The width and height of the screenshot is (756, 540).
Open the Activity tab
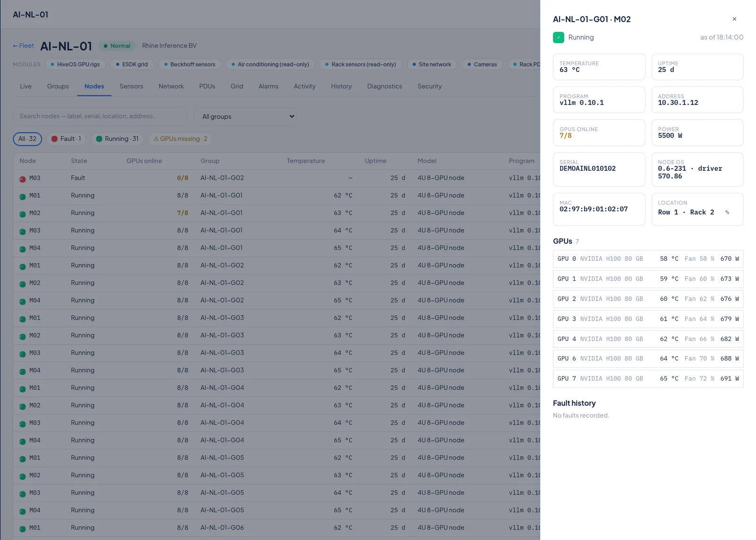coord(305,87)
